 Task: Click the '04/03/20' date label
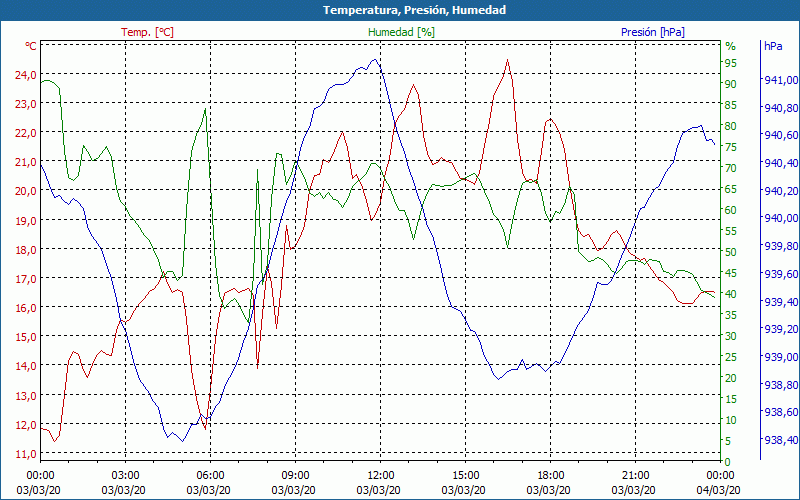click(x=718, y=490)
